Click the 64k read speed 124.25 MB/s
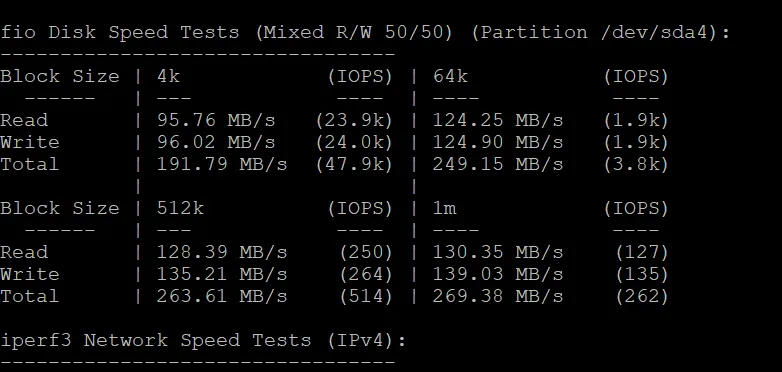This screenshot has width=782, height=372. (x=498, y=121)
